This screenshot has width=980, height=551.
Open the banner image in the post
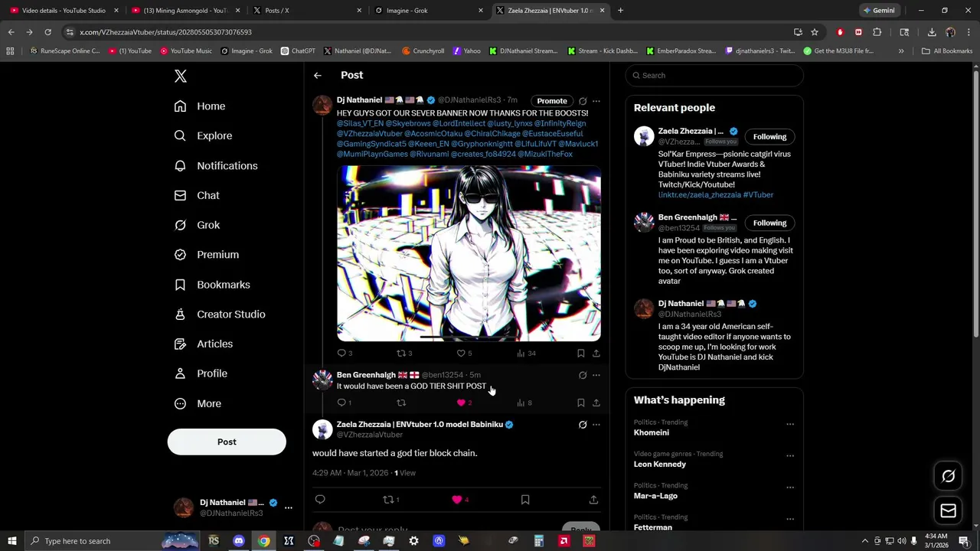469,253
